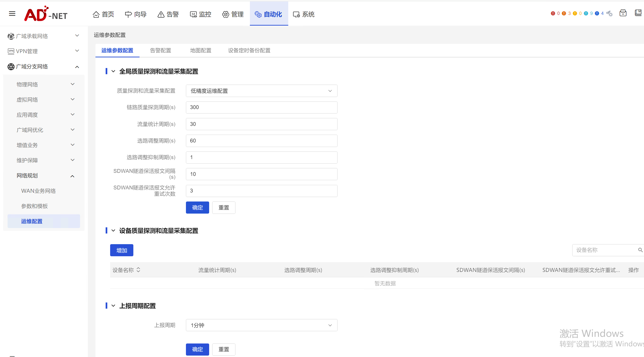This screenshot has width=644, height=357.
Task: Select WAN业务网络 in sidebar
Action: pos(39,191)
